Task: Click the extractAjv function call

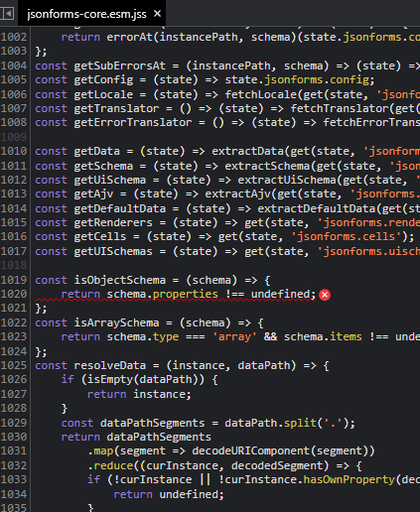Action: (x=238, y=193)
